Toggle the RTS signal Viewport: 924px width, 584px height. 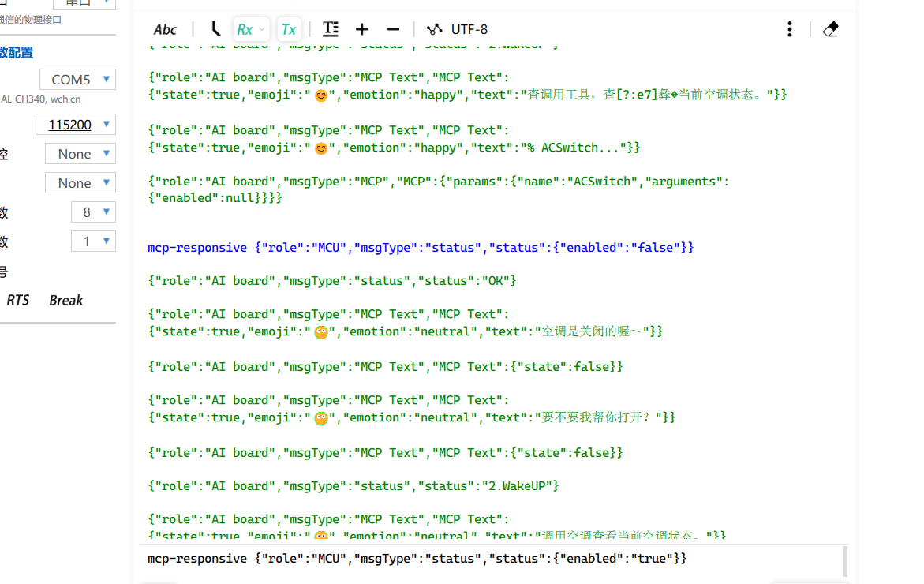point(18,301)
